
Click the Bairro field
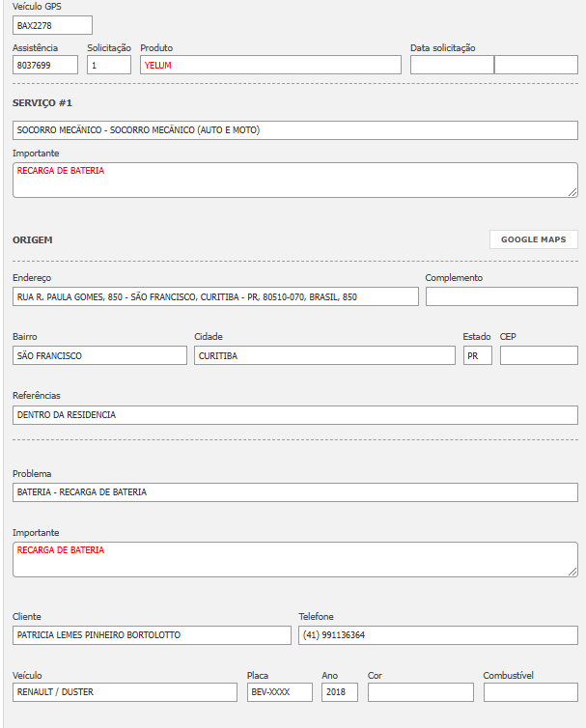click(x=99, y=355)
